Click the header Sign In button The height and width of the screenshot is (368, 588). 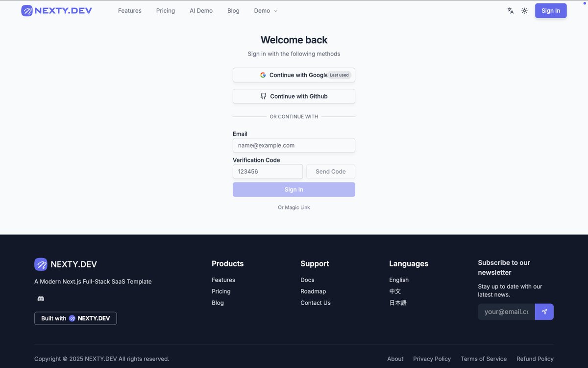coord(551,10)
